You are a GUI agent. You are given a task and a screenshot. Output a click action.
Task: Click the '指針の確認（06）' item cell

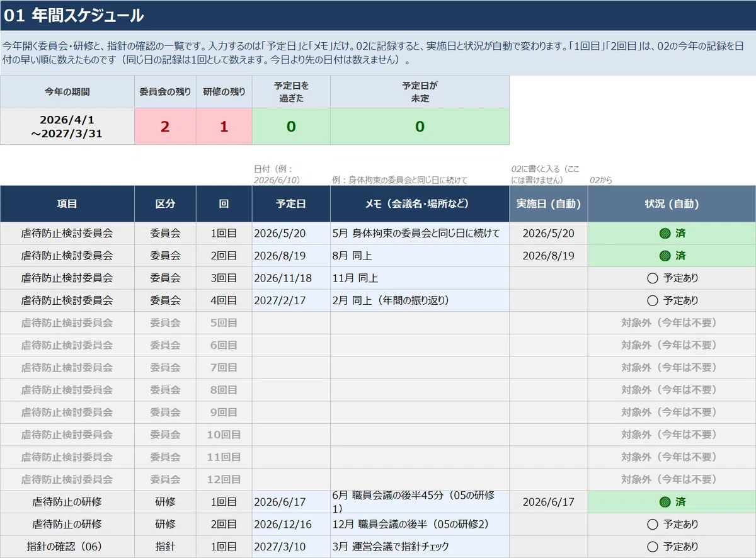(x=67, y=547)
